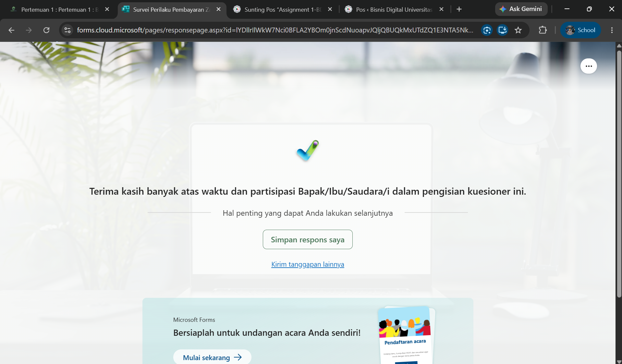Bookmark this page with the star
Image resolution: width=622 pixels, height=364 pixels.
tap(518, 30)
